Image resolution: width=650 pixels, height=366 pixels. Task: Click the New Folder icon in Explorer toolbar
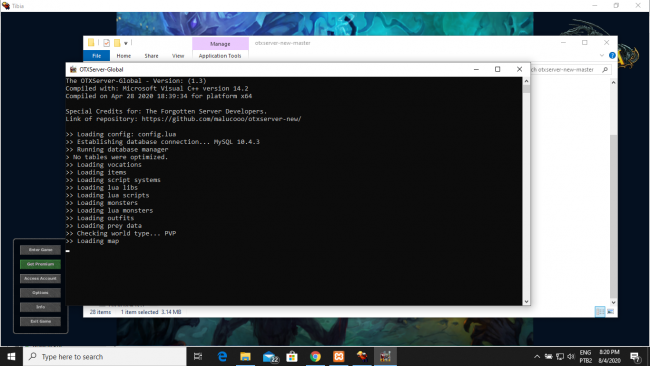tap(117, 43)
